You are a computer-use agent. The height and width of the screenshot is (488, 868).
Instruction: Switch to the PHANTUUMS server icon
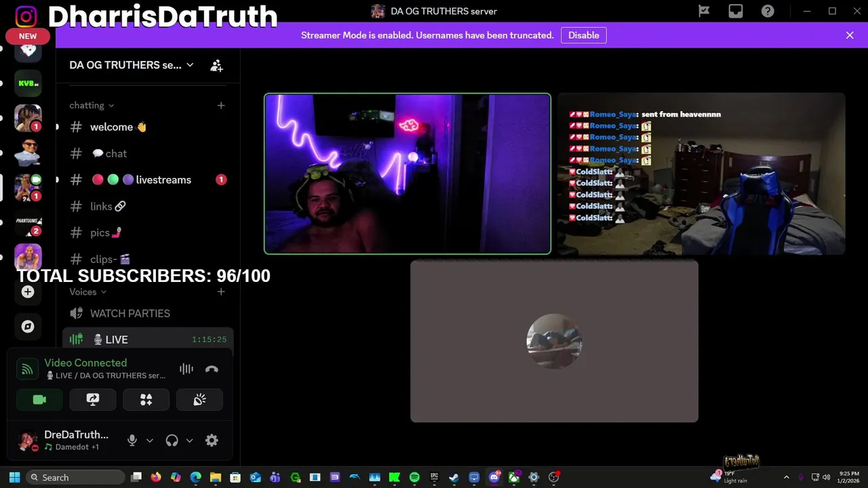click(28, 222)
